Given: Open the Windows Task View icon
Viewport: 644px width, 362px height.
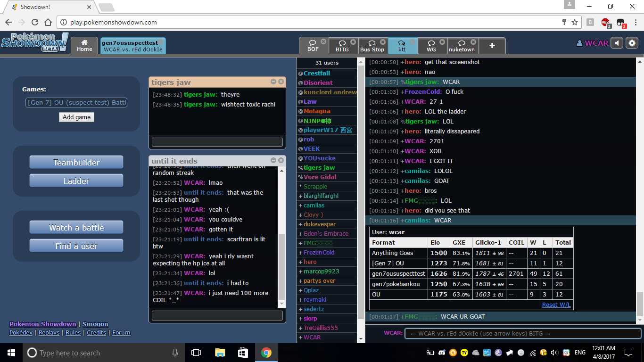Looking at the screenshot, I should [196, 353].
